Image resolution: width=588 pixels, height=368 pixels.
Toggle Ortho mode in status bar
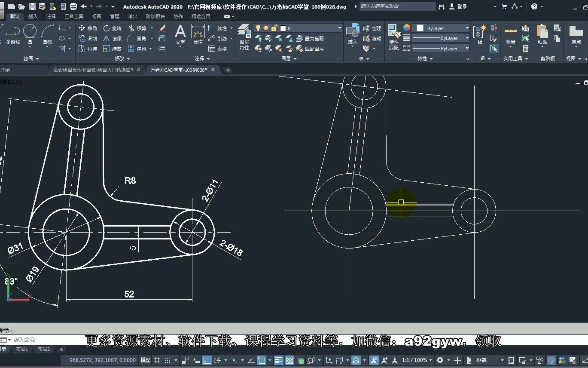tap(207, 360)
